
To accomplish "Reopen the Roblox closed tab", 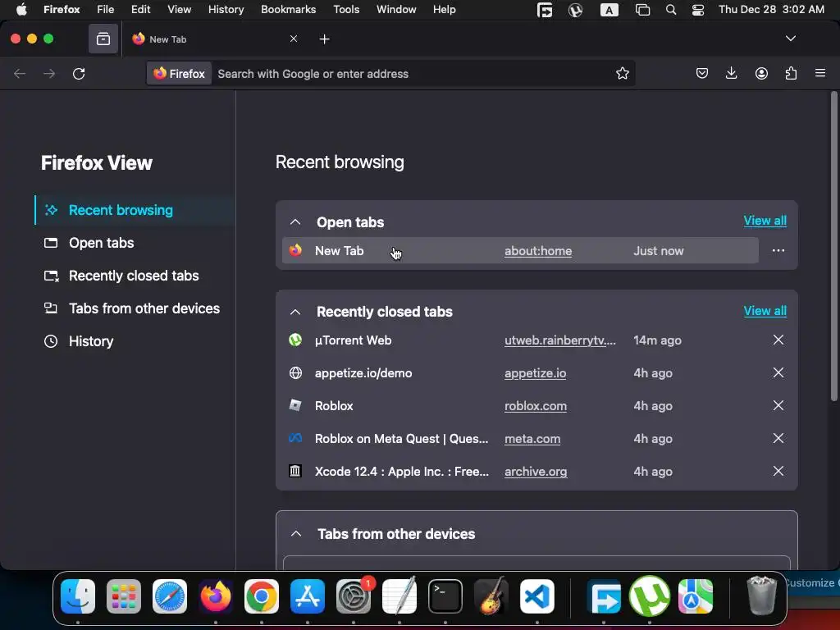I will 334,405.
